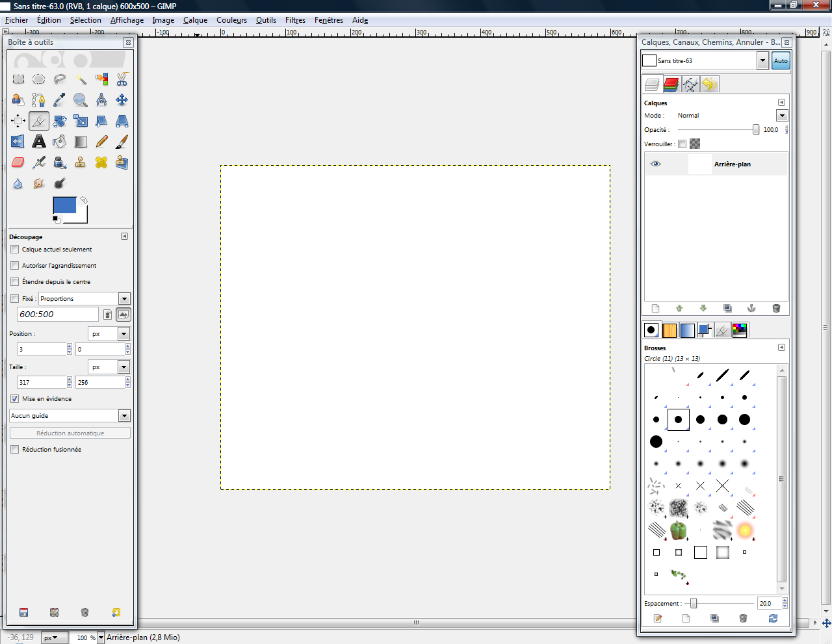The width and height of the screenshot is (832, 644).
Task: Open the layer Mode dropdown showing Normal
Action: (x=782, y=116)
